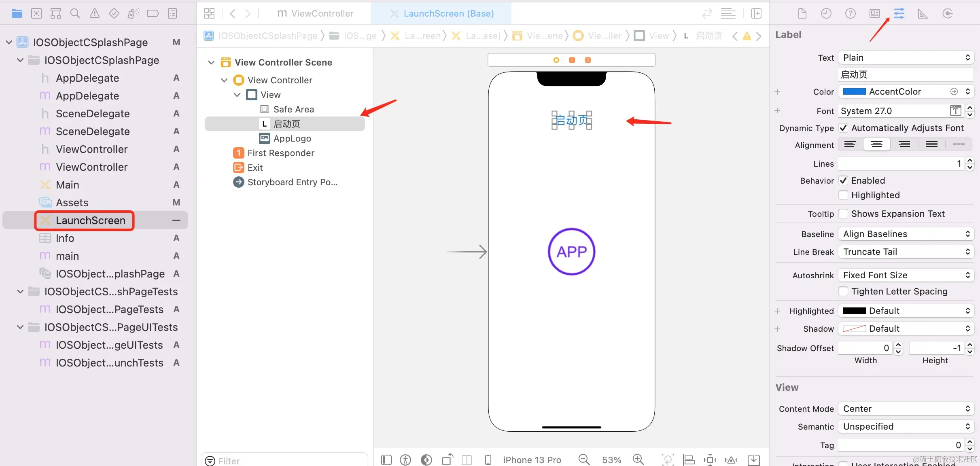
Task: Select the Project navigator folder icon
Action: coord(17,14)
